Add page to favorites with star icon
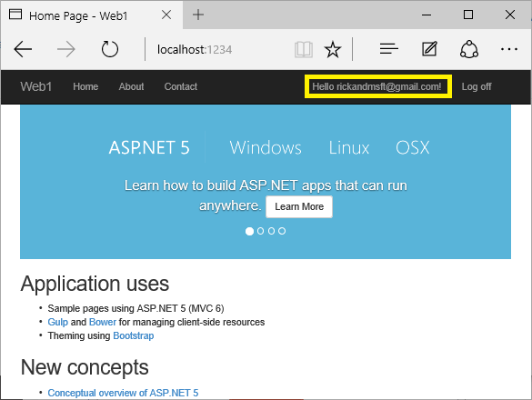Viewport: 532px width, 400px height. [x=333, y=49]
